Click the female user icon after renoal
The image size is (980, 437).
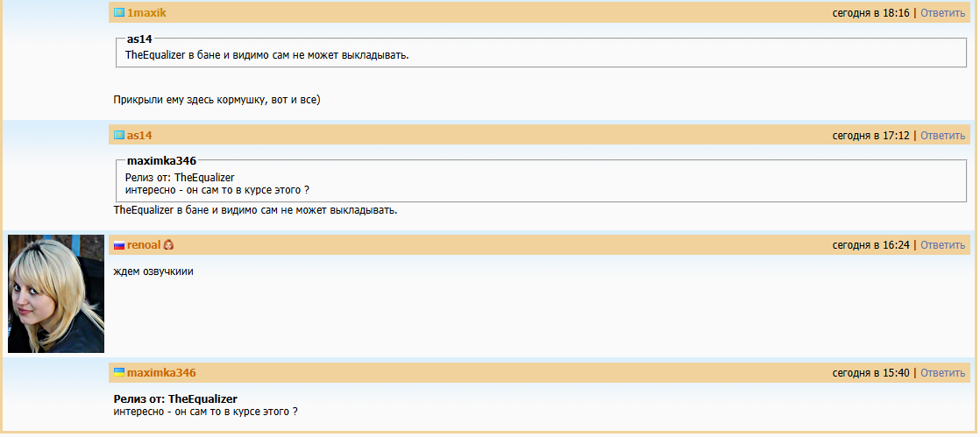tap(169, 246)
